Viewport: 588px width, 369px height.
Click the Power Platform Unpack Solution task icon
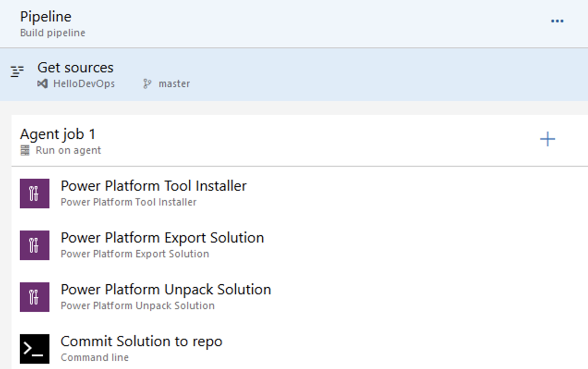pyautogui.click(x=34, y=297)
